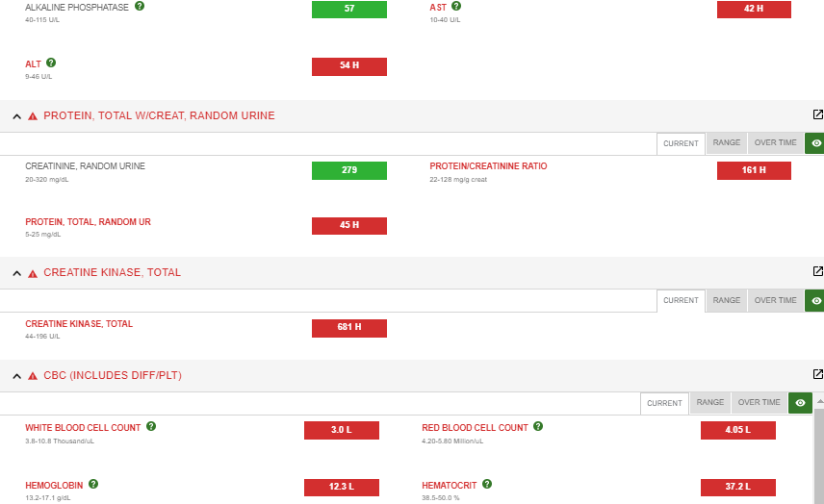Collapse the CBC (Includes Diff/Plt) section
The height and width of the screenshot is (504, 824).
pyautogui.click(x=16, y=376)
